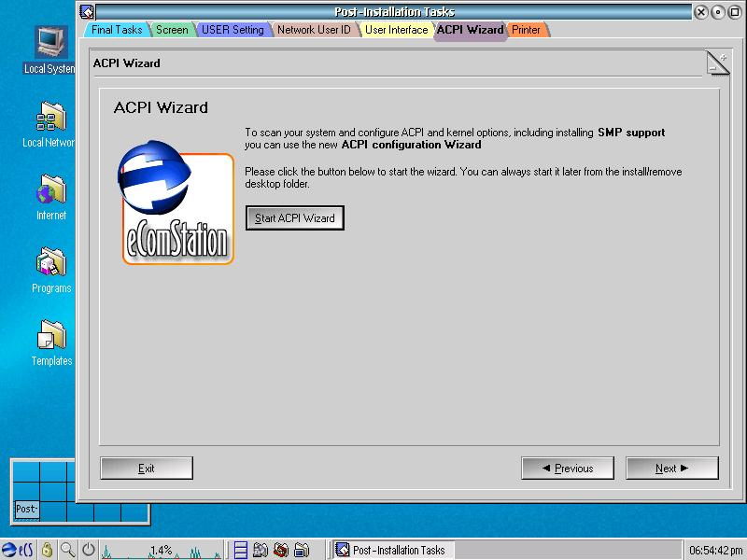
Task: Advance with the Next button
Action: point(671,469)
